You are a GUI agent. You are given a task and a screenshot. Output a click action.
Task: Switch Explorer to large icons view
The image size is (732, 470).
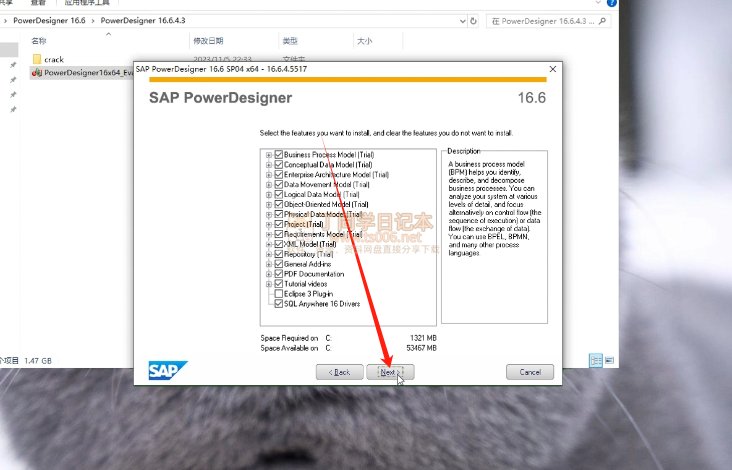pyautogui.click(x=608, y=359)
